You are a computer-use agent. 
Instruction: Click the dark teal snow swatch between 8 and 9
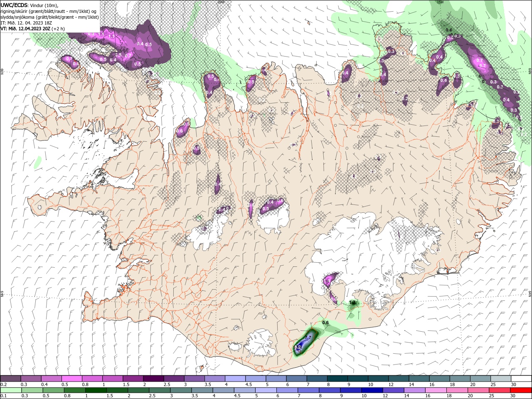tap(337, 379)
